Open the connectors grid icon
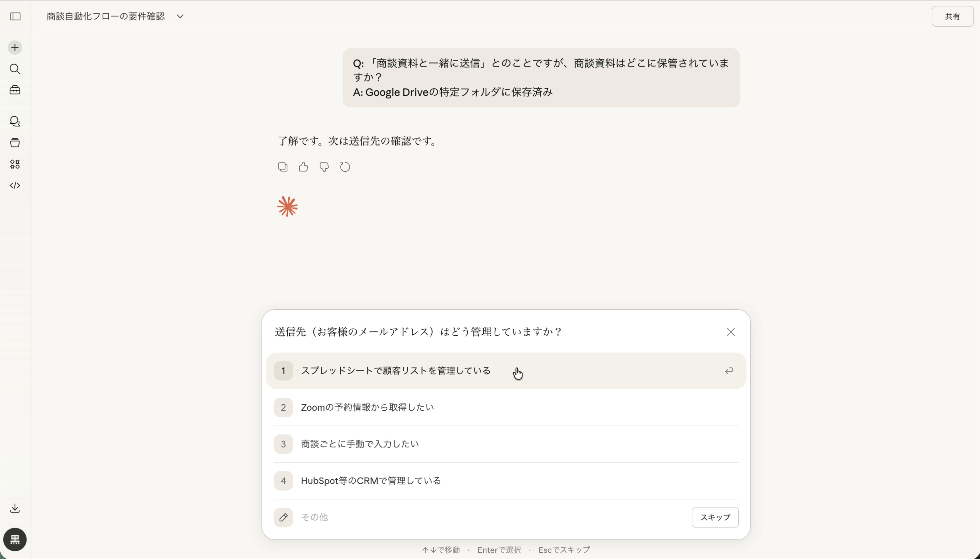 click(x=15, y=164)
